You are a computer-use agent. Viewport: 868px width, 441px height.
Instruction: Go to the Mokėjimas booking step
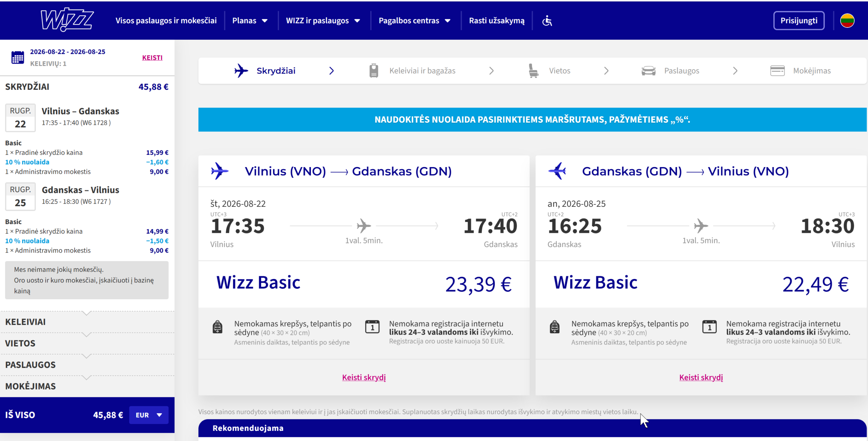pos(801,71)
